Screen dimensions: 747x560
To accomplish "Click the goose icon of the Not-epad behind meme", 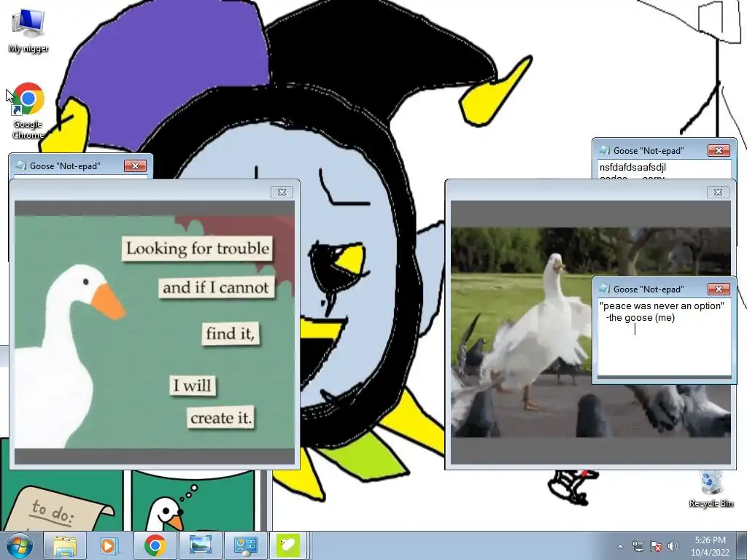I will (21, 166).
